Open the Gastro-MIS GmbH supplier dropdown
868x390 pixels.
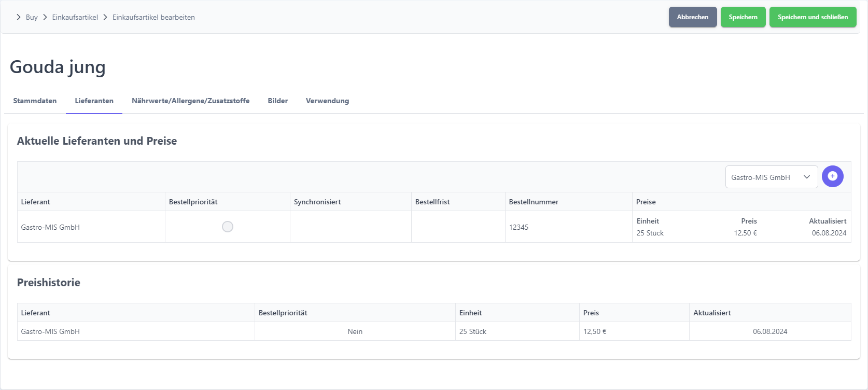[x=771, y=177]
